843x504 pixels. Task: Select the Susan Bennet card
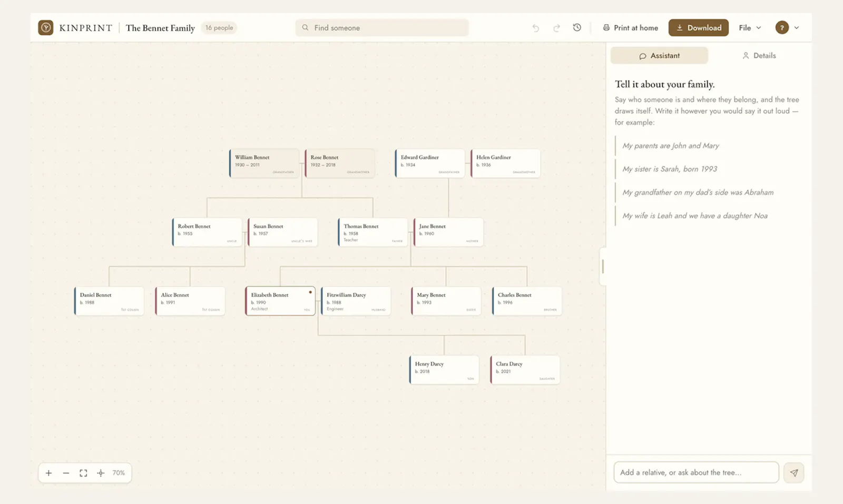coord(283,232)
